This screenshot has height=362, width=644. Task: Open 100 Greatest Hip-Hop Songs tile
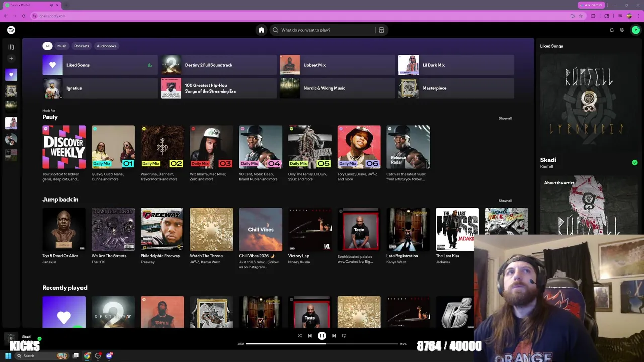(218, 88)
